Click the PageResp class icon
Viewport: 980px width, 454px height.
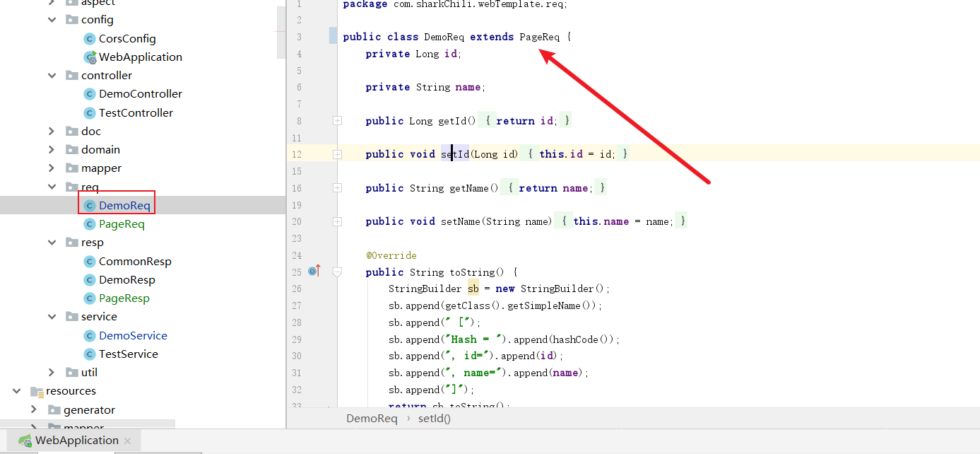click(x=89, y=298)
